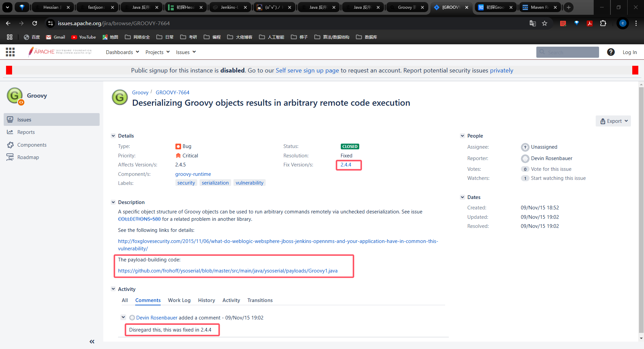Open the Gmail bookmark
Image resolution: width=644 pixels, height=349 pixels.
pyautogui.click(x=56, y=37)
